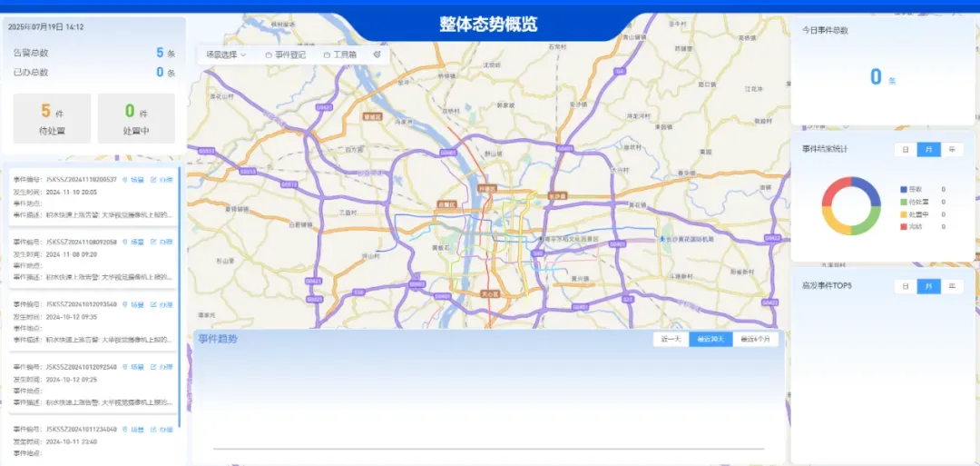Screen dimensions: 980x466
Task: Open 办理 for event JSKSSZ20241012092540
Action: pos(162,367)
